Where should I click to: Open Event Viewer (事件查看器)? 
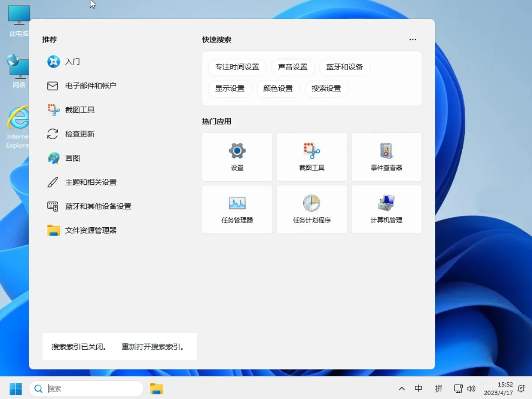tap(386, 157)
